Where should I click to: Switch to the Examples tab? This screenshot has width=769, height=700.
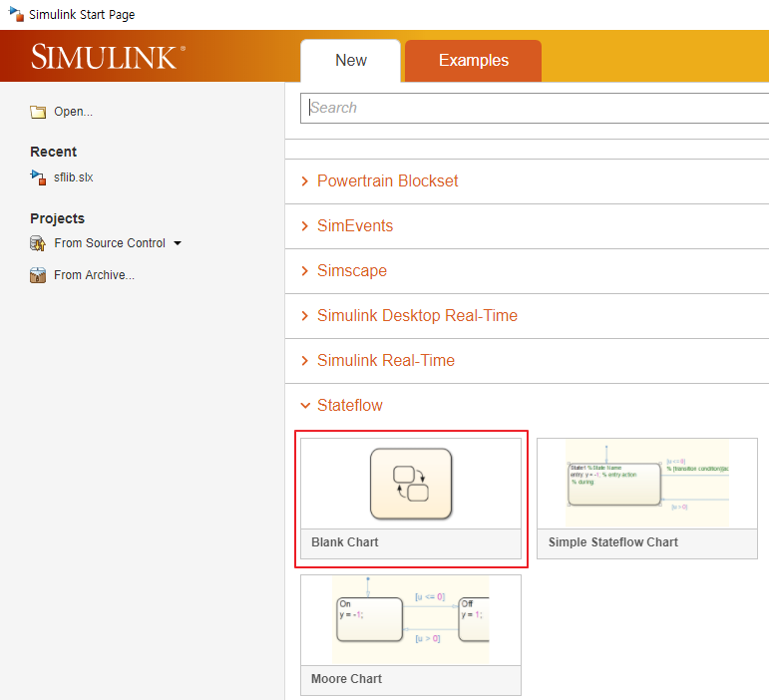[473, 60]
